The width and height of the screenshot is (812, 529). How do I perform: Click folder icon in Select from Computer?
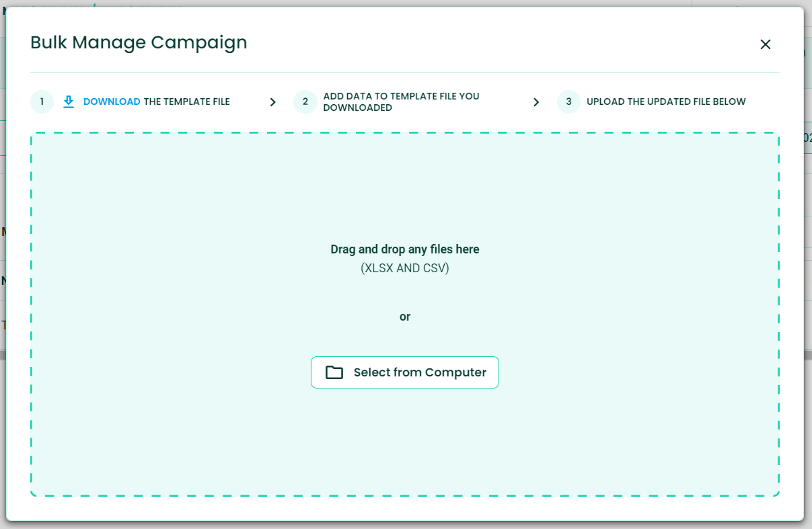click(x=334, y=372)
